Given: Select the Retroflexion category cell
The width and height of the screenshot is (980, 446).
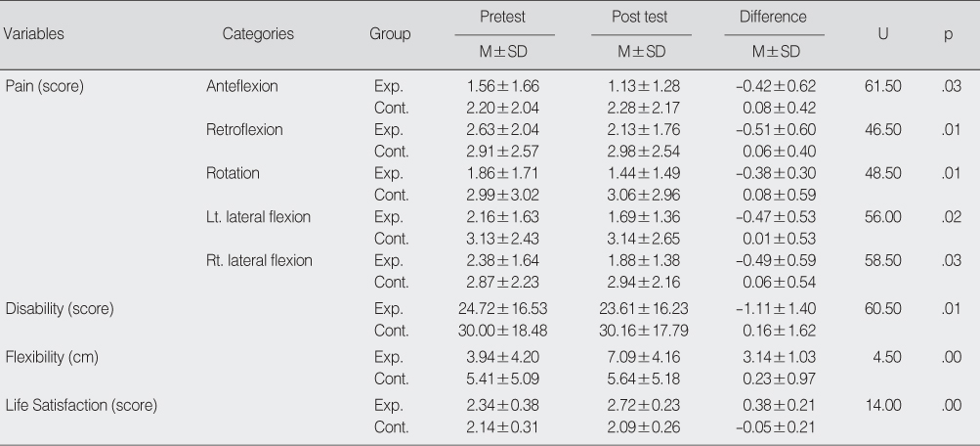Looking at the screenshot, I should tap(244, 130).
